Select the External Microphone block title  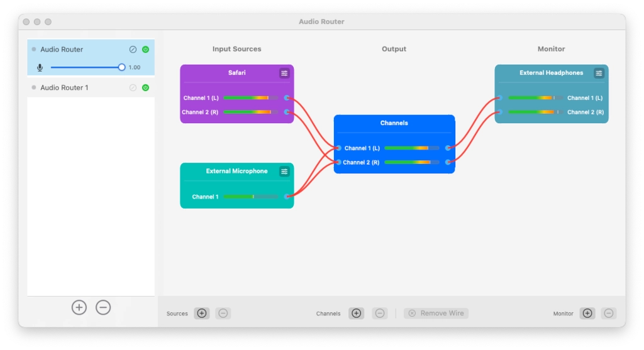[x=236, y=171]
